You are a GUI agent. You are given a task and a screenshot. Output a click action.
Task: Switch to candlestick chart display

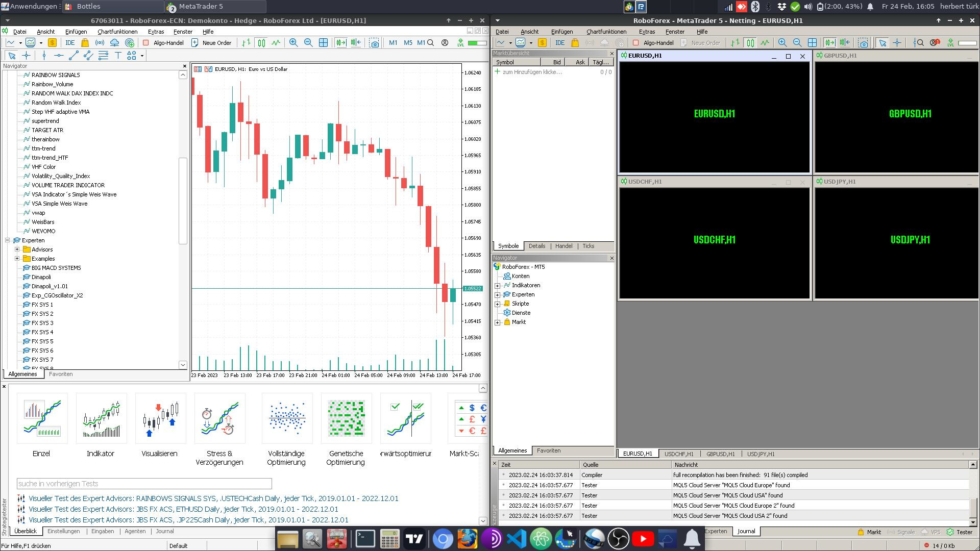click(261, 43)
